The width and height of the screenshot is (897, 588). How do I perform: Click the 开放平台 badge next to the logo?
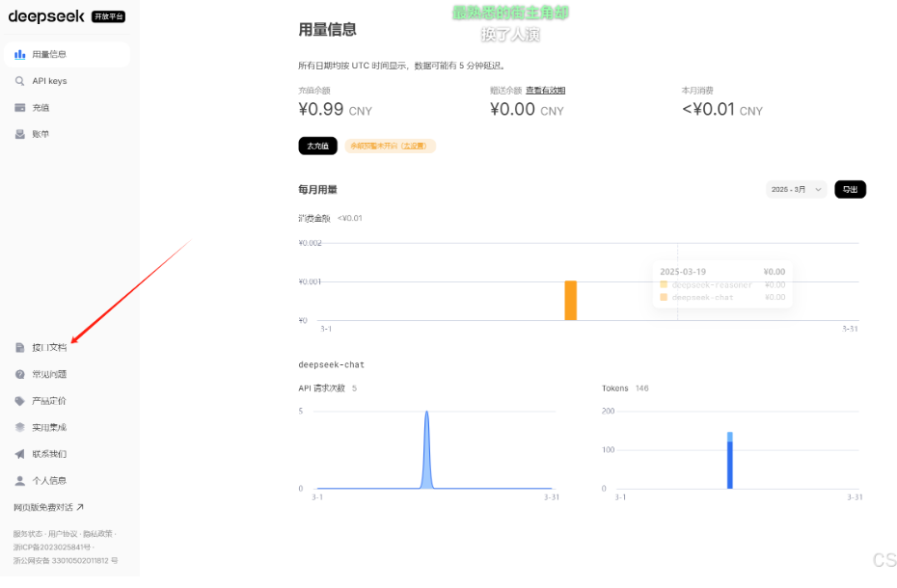point(109,16)
